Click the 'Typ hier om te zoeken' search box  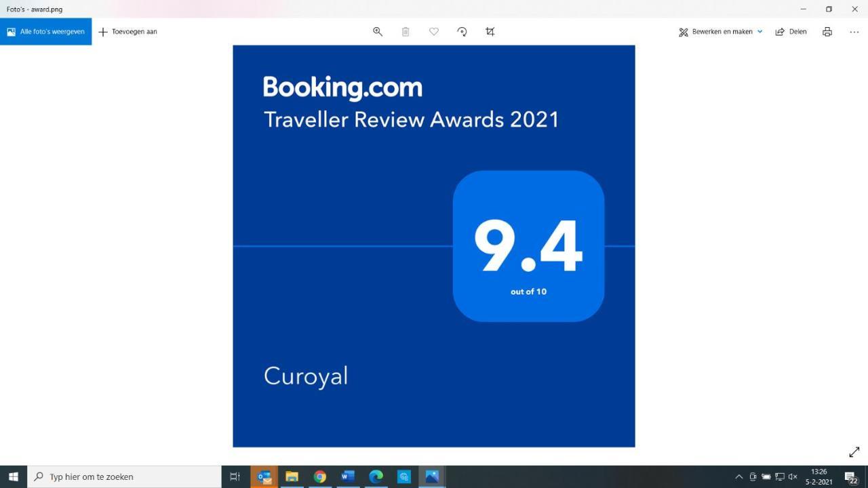click(x=124, y=476)
